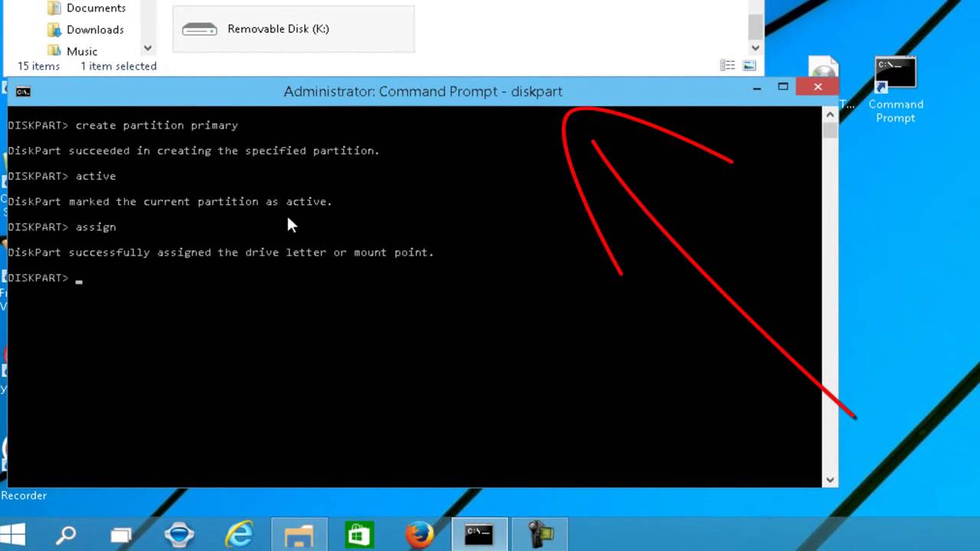980x551 pixels.
Task: Switch Explorer to details view
Action: [x=727, y=66]
